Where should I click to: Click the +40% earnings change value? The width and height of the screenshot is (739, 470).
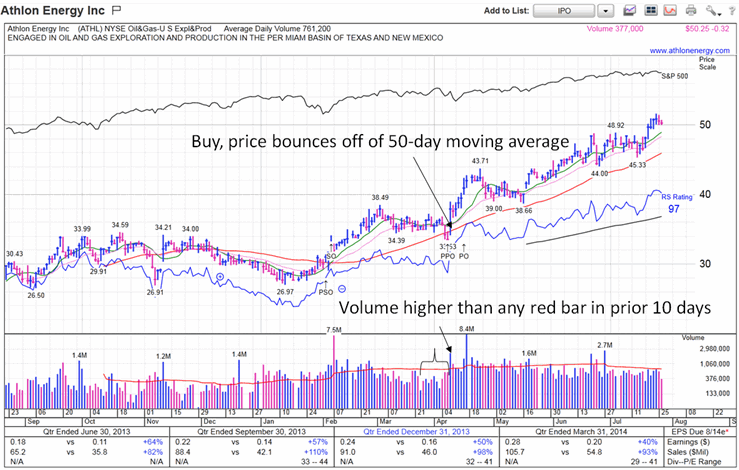(x=647, y=442)
